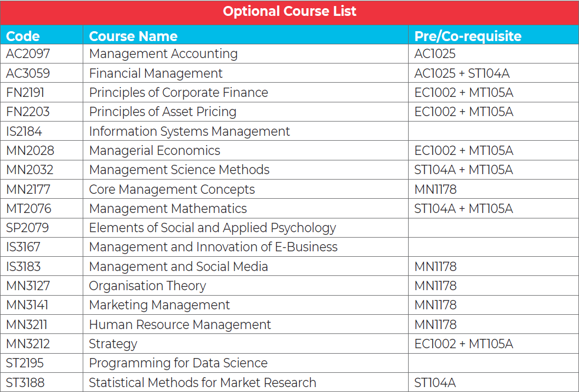The width and height of the screenshot is (579, 392).
Task: Click the Pre/Co-requisite column header
Action: point(468,36)
